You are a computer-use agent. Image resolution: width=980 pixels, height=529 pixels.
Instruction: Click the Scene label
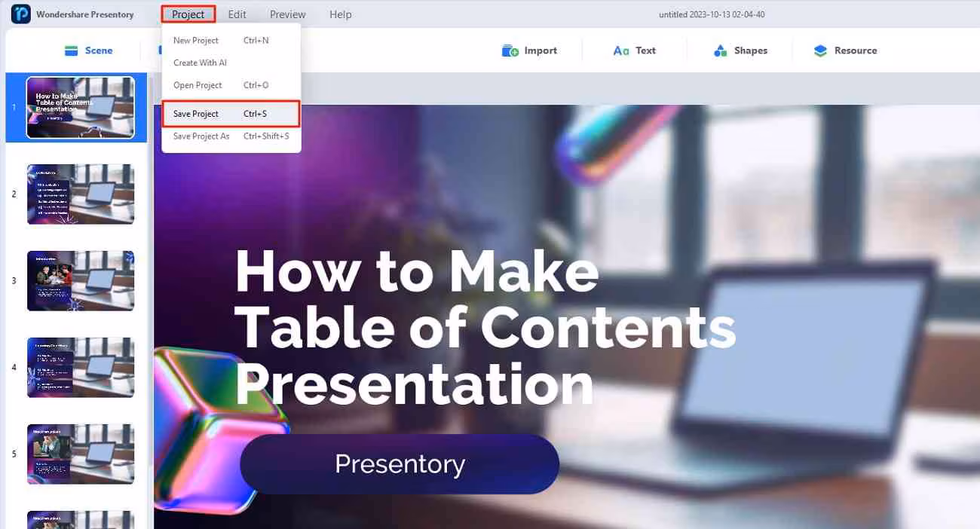[x=99, y=50]
